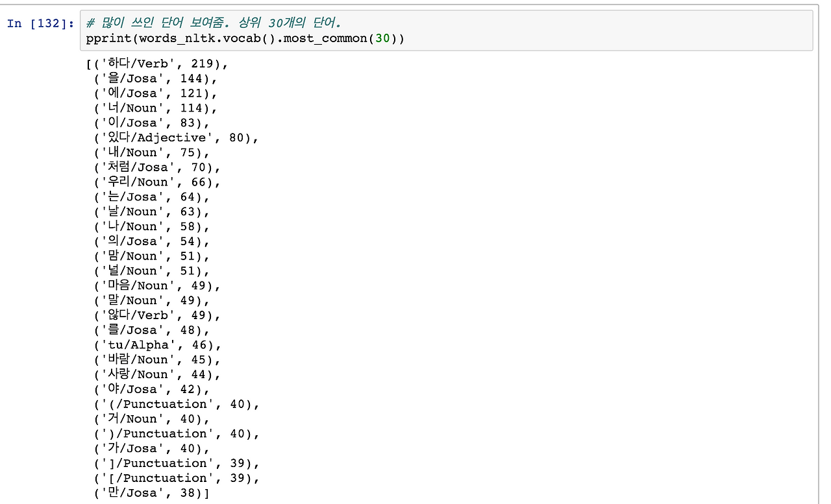Click the '가/Josa', 40 output entry
The height and width of the screenshot is (504, 831).
point(153,449)
